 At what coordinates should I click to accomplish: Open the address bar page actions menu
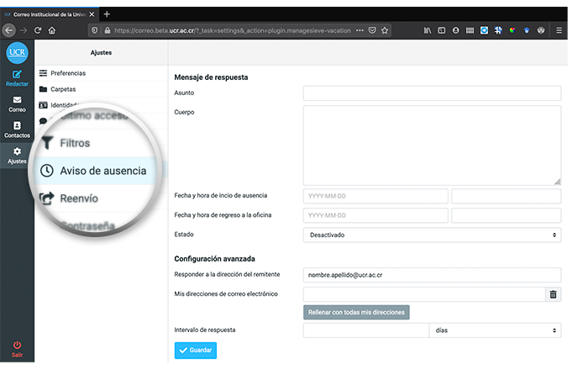pos(360,30)
